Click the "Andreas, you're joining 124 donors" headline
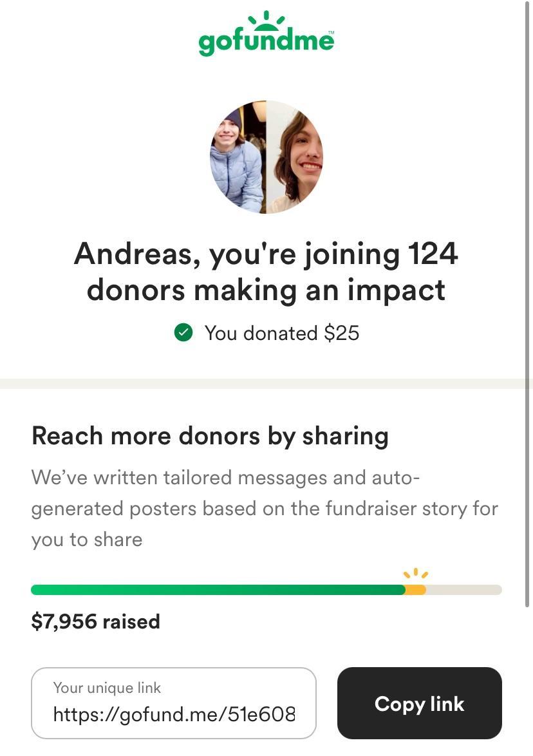Viewport: 533px width, 756px height. tap(266, 271)
